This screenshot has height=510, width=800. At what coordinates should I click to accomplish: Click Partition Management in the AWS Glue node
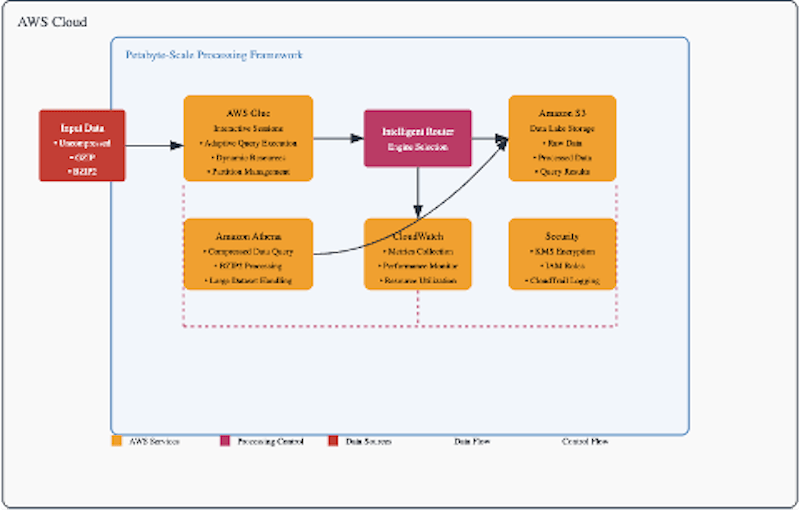(x=248, y=172)
